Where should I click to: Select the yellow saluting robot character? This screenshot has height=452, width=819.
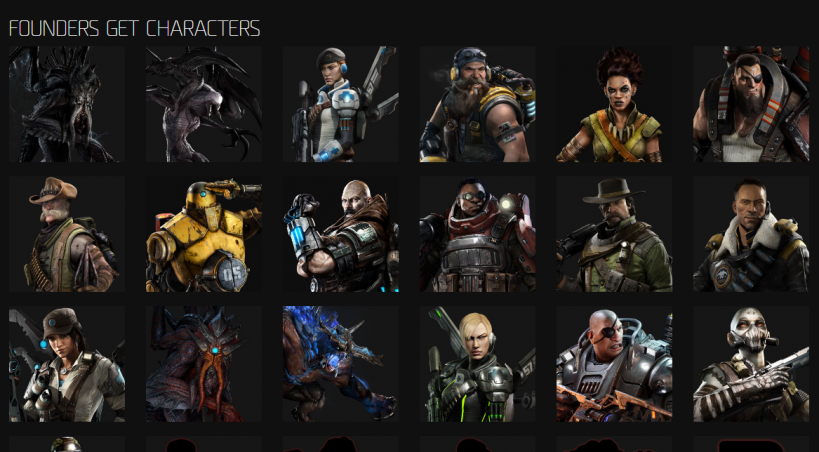[x=204, y=234]
